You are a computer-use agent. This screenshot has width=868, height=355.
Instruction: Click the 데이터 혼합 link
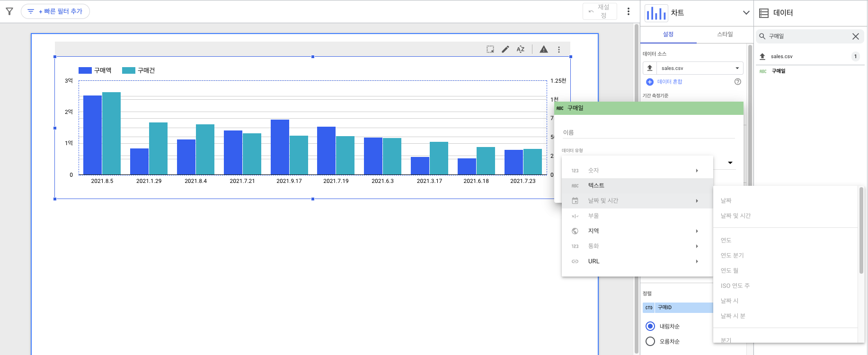coord(670,82)
